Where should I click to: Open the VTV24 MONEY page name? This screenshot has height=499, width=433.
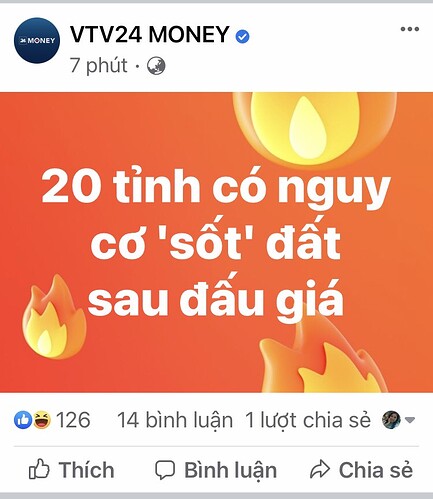click(150, 34)
